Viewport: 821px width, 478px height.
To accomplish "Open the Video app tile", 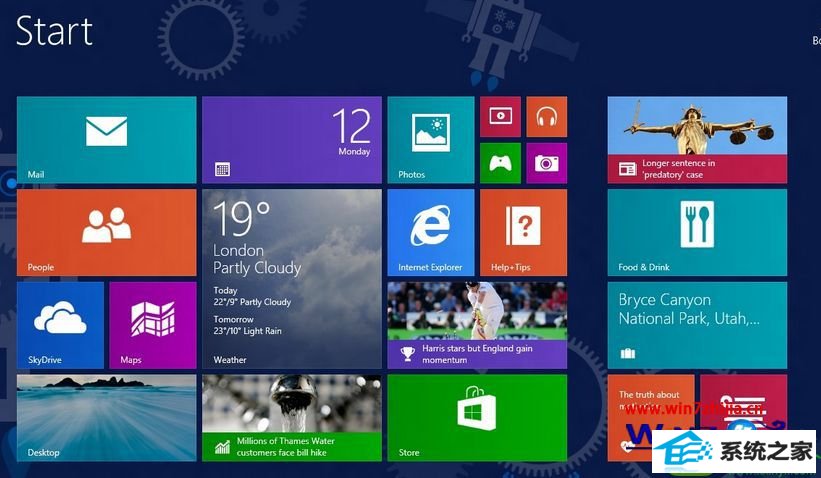I will (x=501, y=117).
